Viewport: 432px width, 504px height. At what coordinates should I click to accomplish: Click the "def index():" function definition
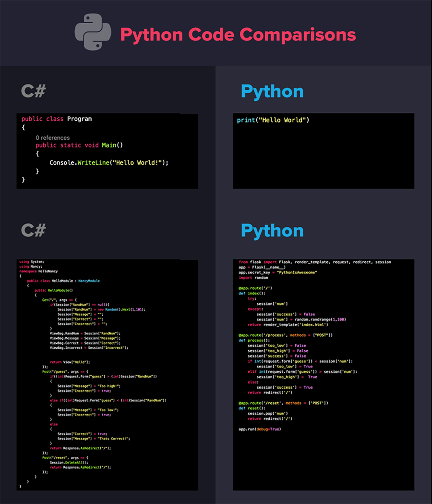[252, 293]
